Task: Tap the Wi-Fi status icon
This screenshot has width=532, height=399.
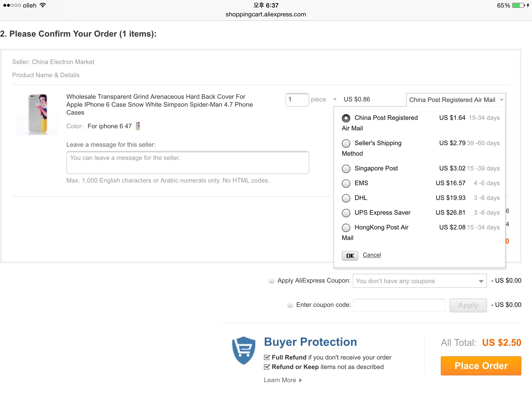Action: pyautogui.click(x=43, y=5)
